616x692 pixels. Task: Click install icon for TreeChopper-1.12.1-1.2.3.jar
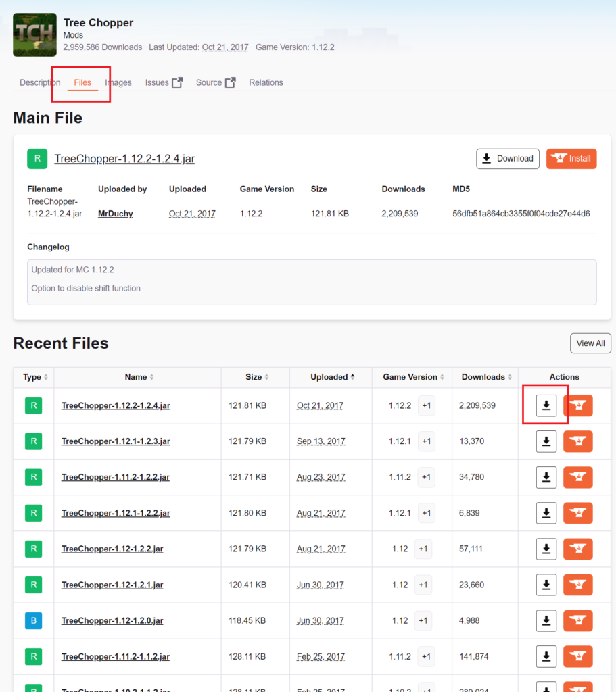(577, 441)
